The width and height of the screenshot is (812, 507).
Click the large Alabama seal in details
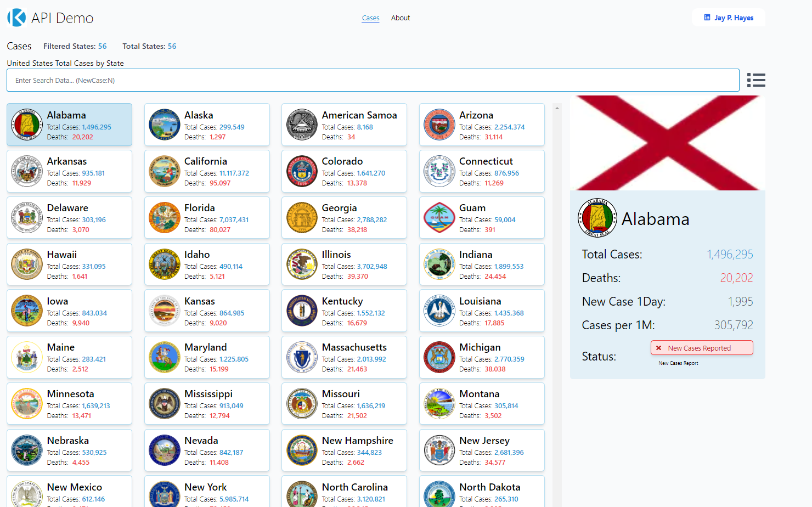pyautogui.click(x=597, y=218)
